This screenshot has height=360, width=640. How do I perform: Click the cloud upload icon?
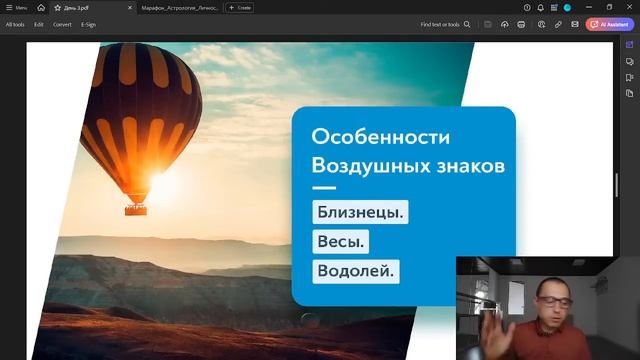click(x=504, y=24)
